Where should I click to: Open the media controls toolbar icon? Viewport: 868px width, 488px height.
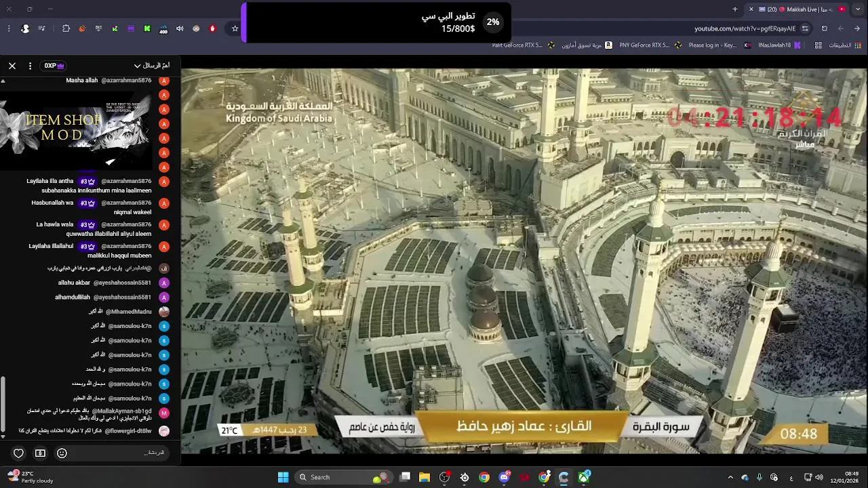pos(42,28)
